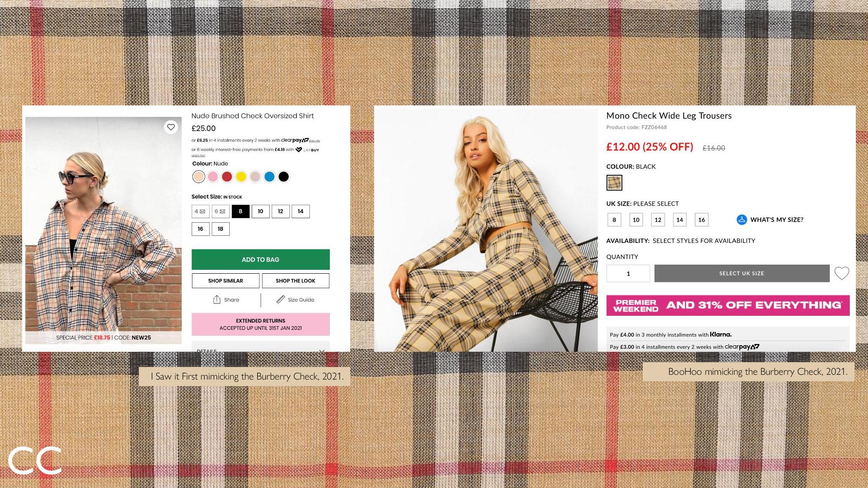Click the What's My Size hanger icon

point(742,219)
